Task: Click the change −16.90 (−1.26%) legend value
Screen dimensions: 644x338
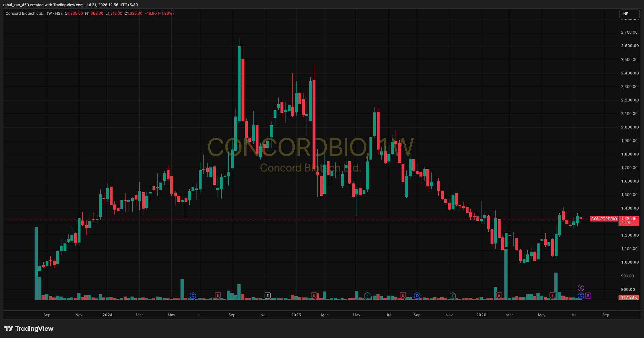Action: (x=159, y=14)
